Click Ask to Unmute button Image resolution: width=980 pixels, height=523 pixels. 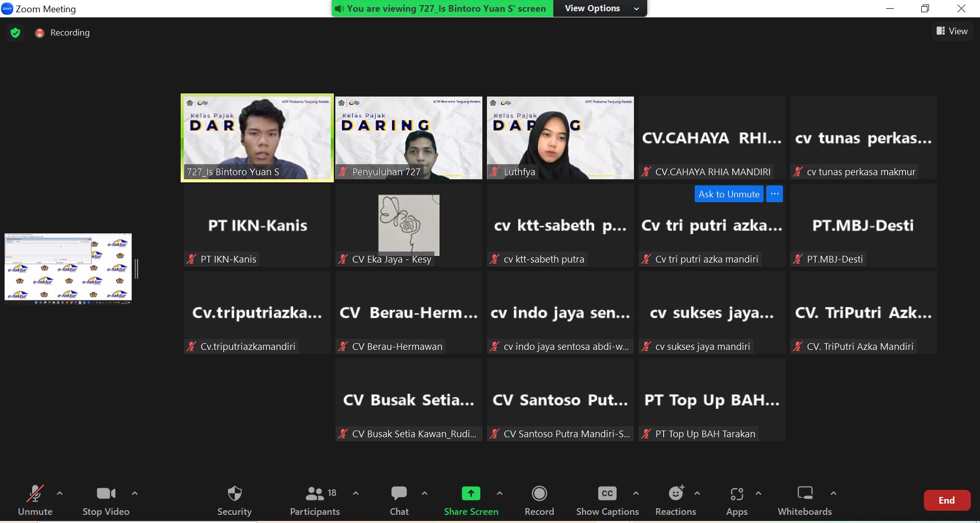coord(728,194)
